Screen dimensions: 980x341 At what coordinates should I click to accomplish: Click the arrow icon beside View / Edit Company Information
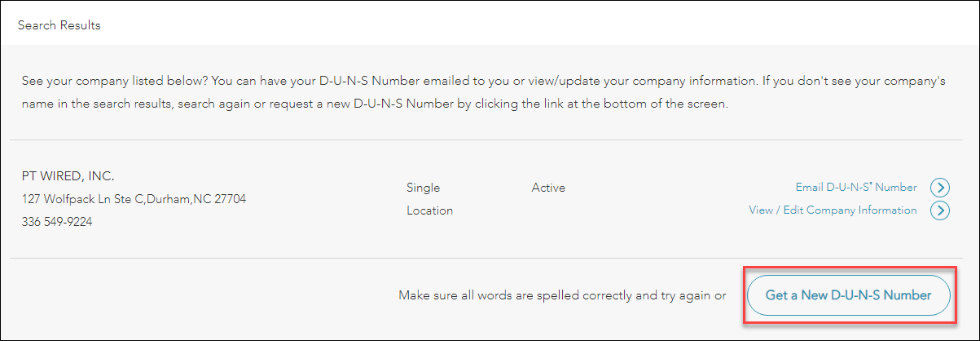(x=940, y=210)
